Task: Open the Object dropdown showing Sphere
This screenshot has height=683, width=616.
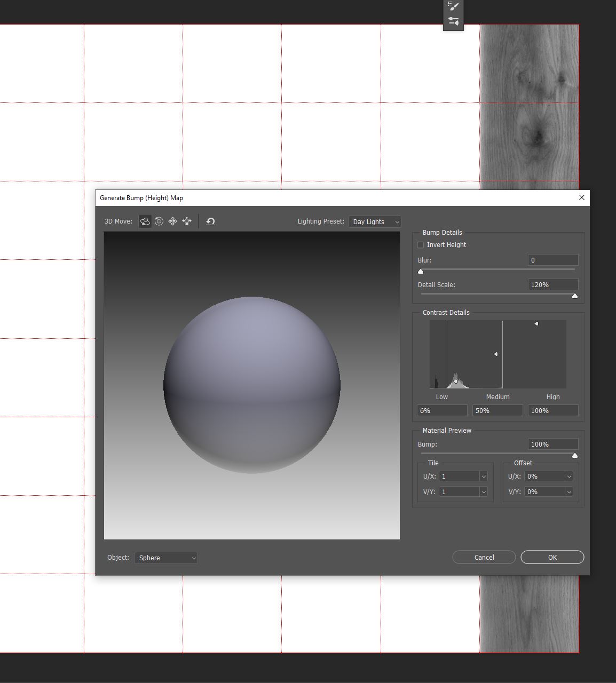Action: coord(165,558)
